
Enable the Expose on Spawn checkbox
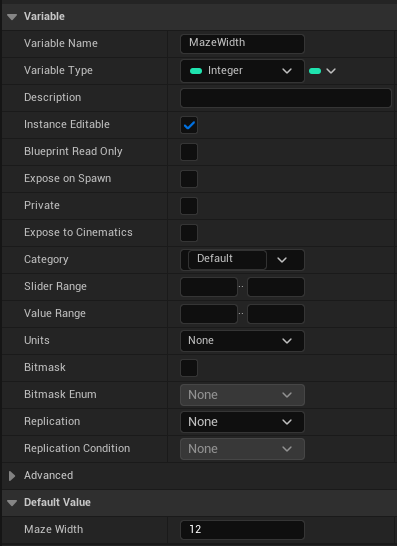pyautogui.click(x=189, y=179)
